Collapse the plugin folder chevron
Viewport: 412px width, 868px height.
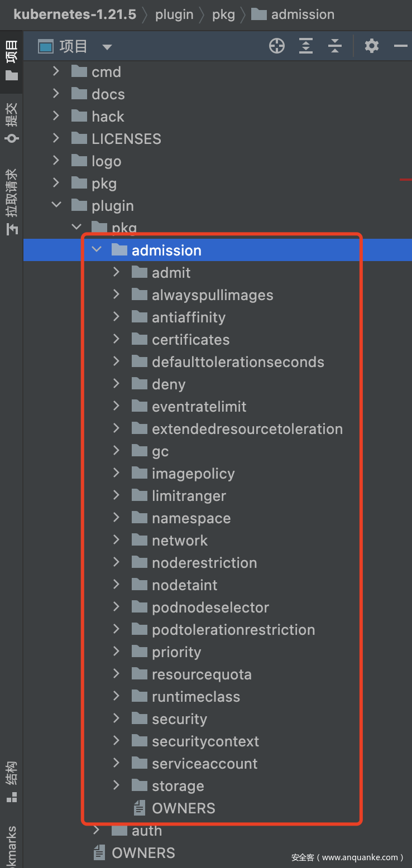(56, 205)
